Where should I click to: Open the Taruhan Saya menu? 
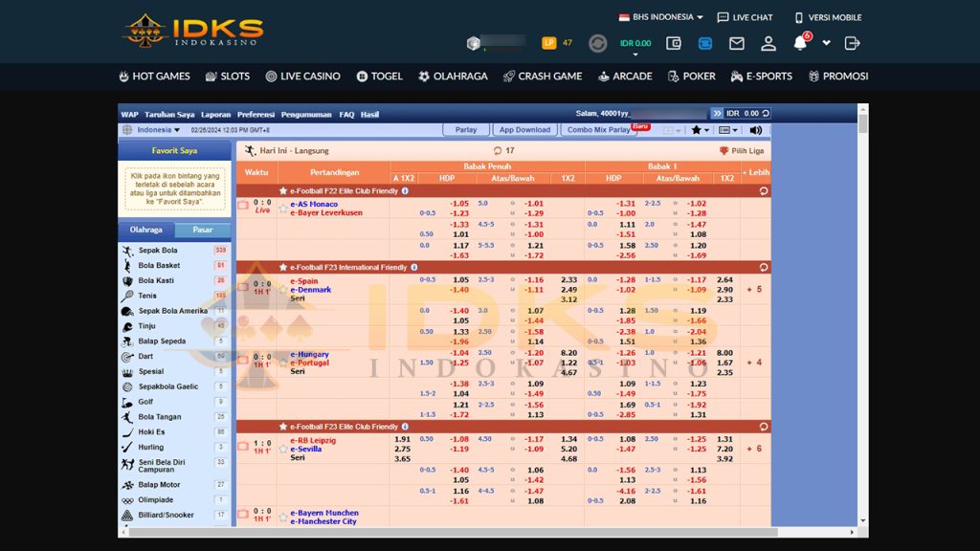169,115
